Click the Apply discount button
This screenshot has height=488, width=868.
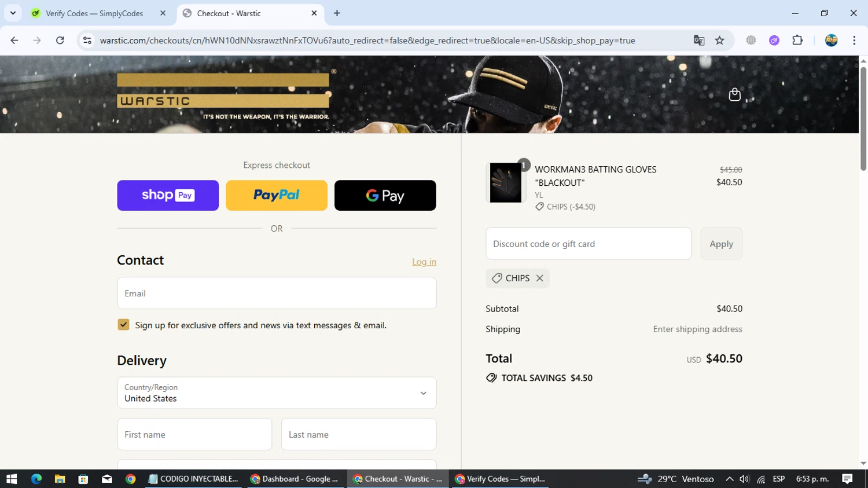tap(721, 244)
